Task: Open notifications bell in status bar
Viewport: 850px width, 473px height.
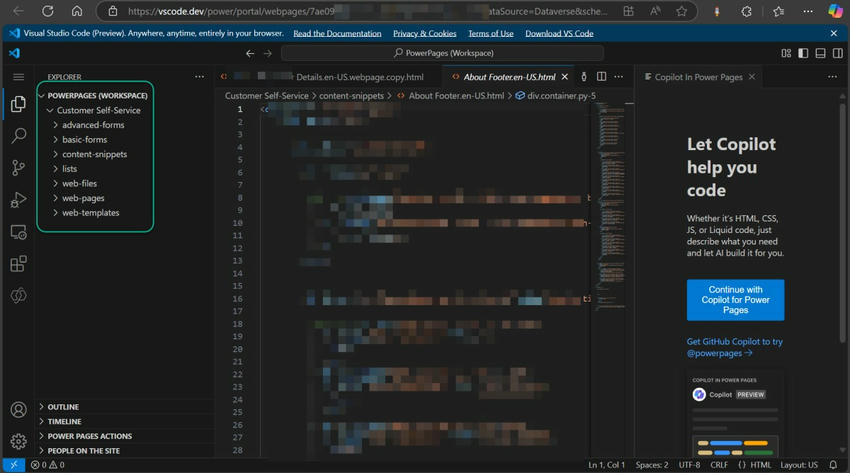Action: pyautogui.click(x=833, y=465)
